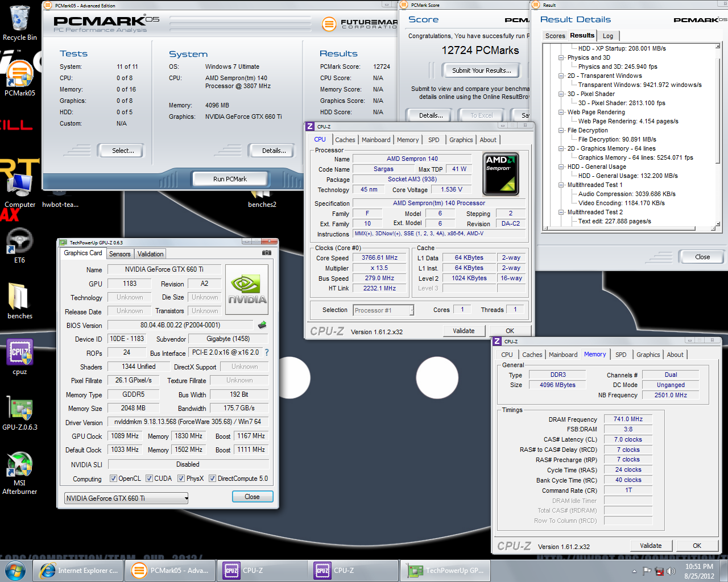Click the GPU-Z screenshot camera icon
The width and height of the screenshot is (728, 582).
[266, 253]
